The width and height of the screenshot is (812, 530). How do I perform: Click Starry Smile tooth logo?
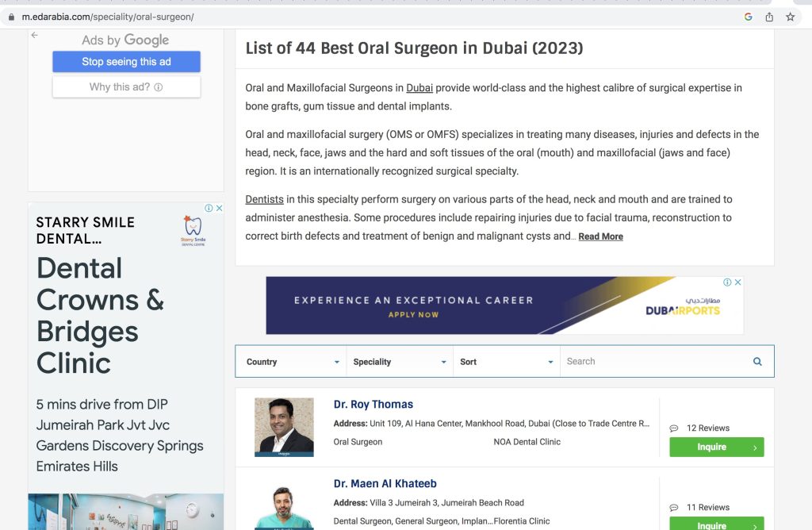pos(193,231)
